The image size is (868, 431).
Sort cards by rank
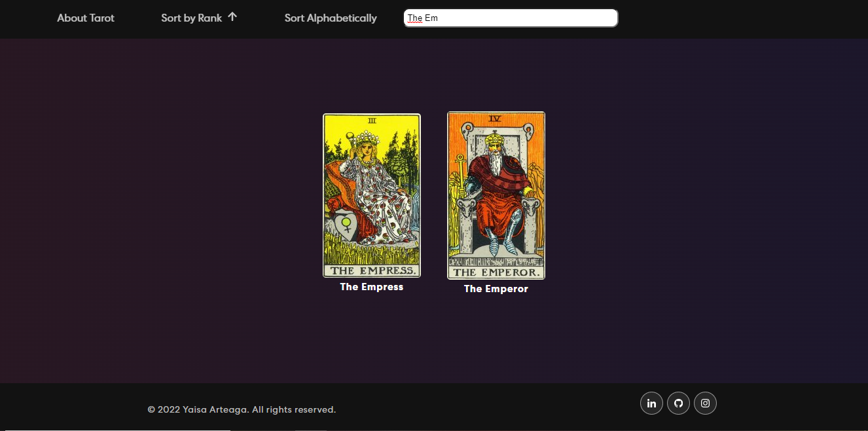click(192, 18)
